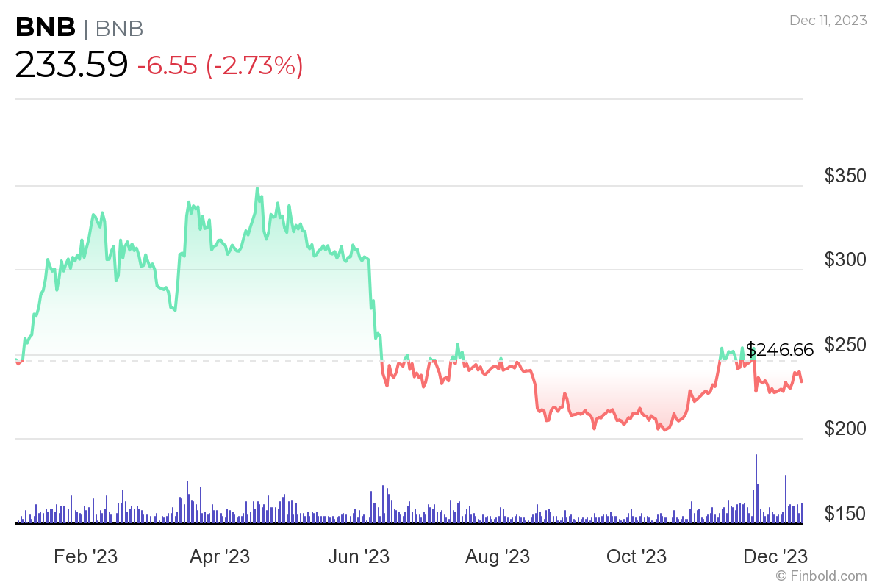This screenshot has height=588, width=882.
Task: Click the tallest volume bar in the chart
Action: [756, 489]
